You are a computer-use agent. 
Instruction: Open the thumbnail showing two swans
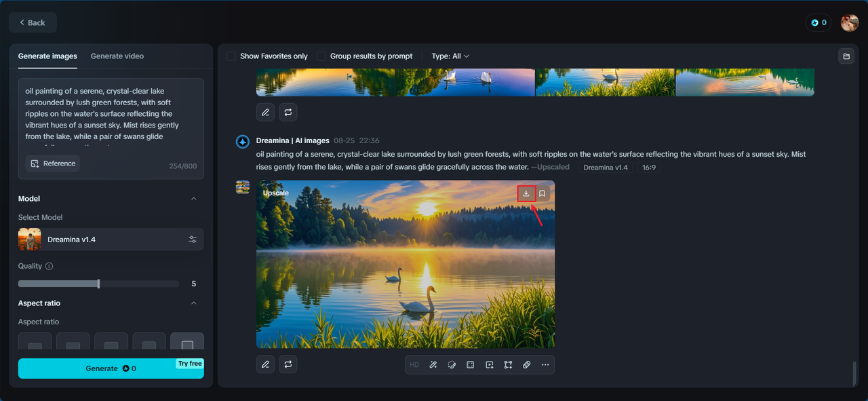coord(466,82)
